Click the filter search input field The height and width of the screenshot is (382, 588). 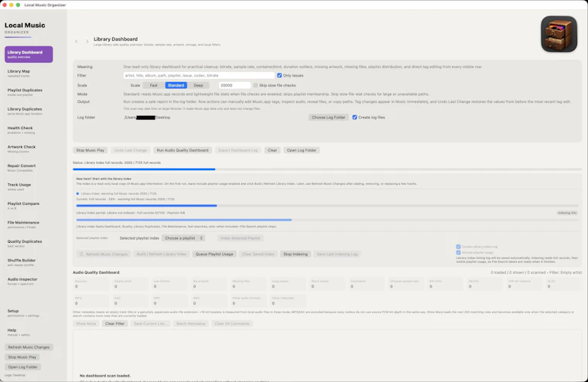(199, 75)
